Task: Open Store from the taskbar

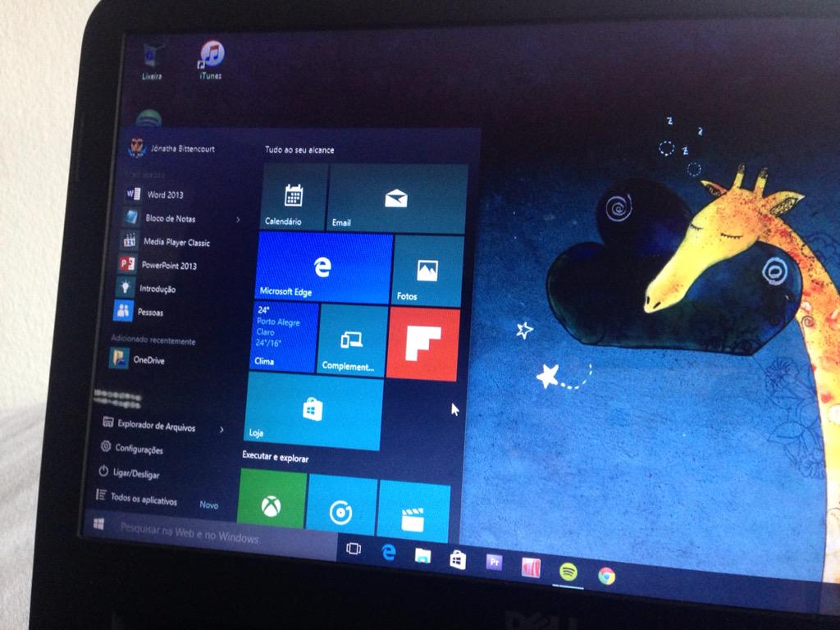Action: point(458,559)
